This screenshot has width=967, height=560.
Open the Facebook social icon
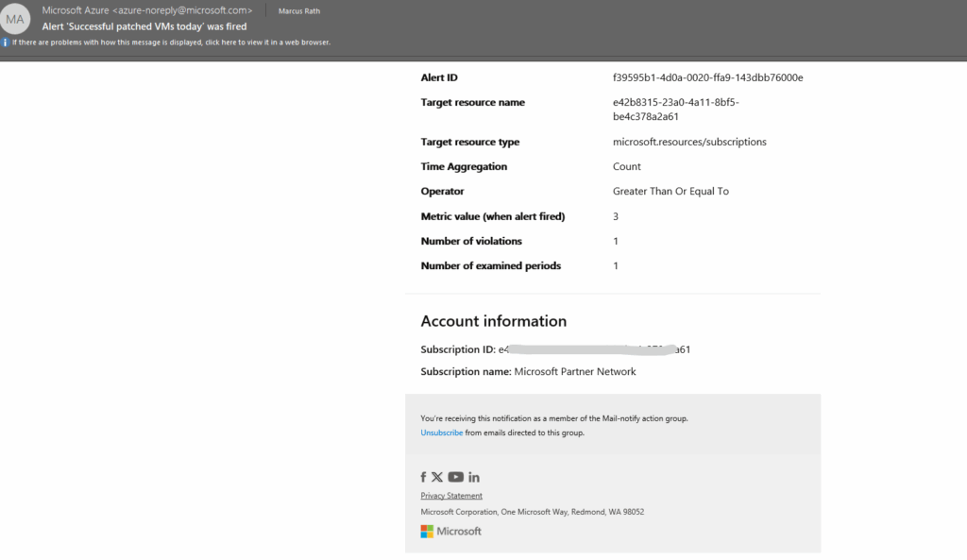[424, 477]
